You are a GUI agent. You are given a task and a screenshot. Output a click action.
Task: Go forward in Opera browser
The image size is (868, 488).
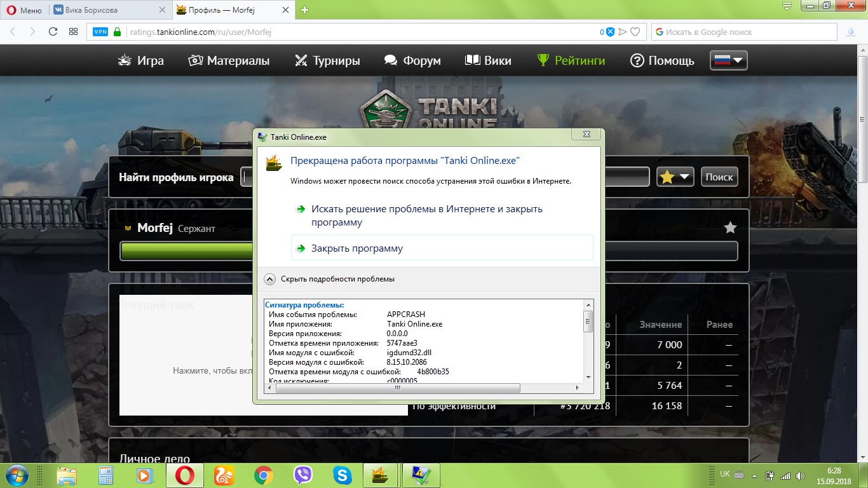point(32,32)
